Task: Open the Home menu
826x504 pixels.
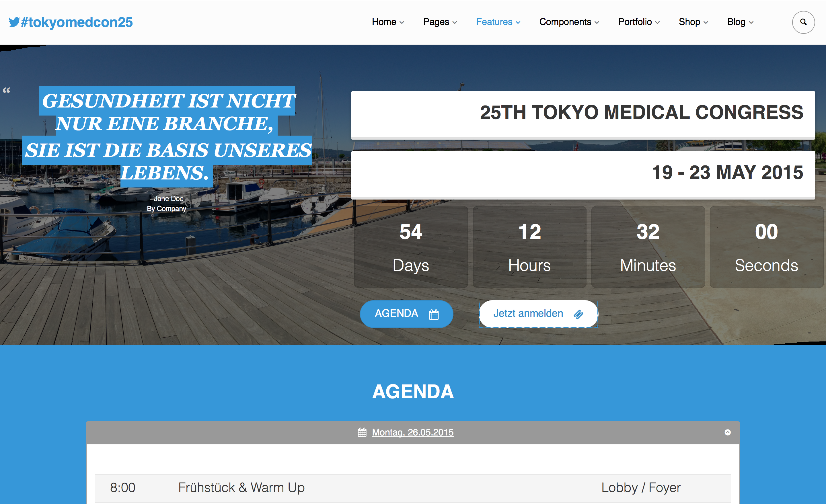Action: 388,22
